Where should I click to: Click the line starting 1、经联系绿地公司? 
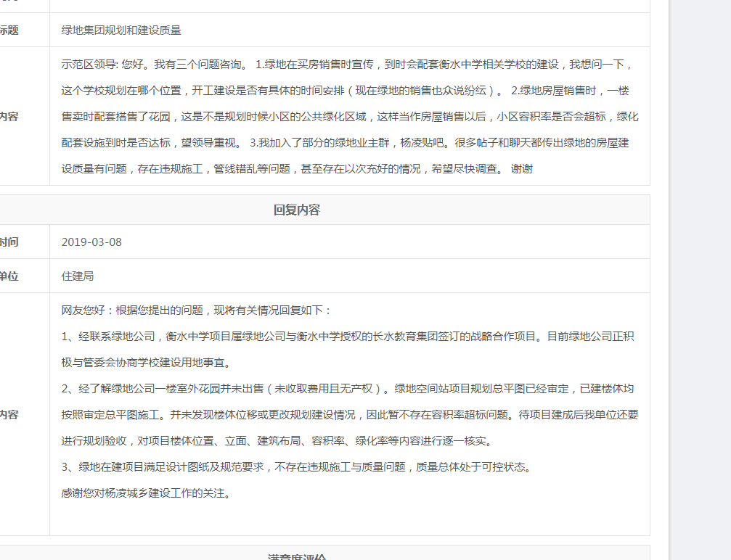point(347,337)
